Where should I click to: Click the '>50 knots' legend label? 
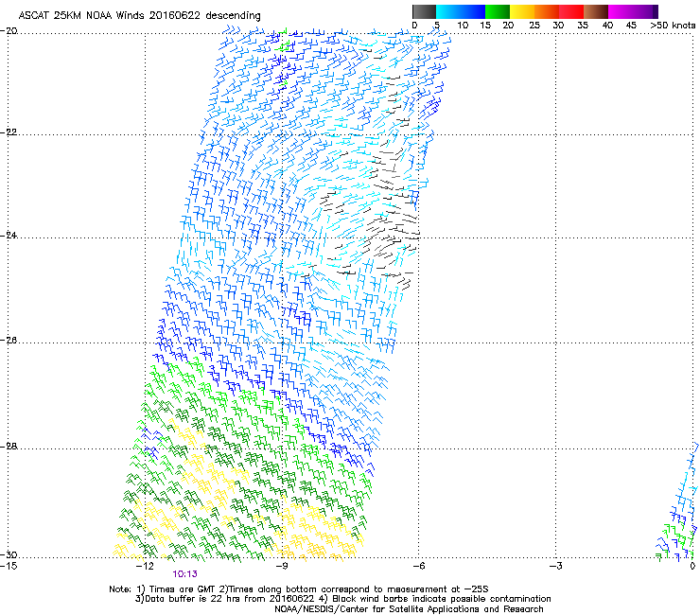click(673, 26)
